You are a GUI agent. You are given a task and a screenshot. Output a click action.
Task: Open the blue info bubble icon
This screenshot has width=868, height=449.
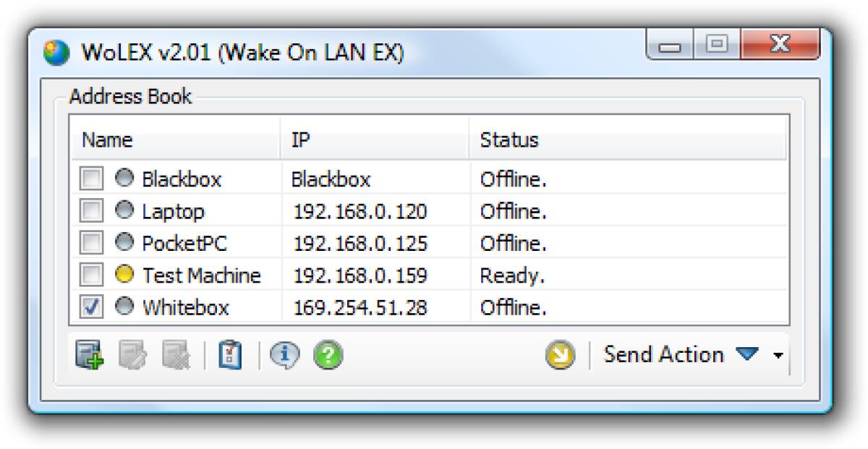[x=284, y=355]
